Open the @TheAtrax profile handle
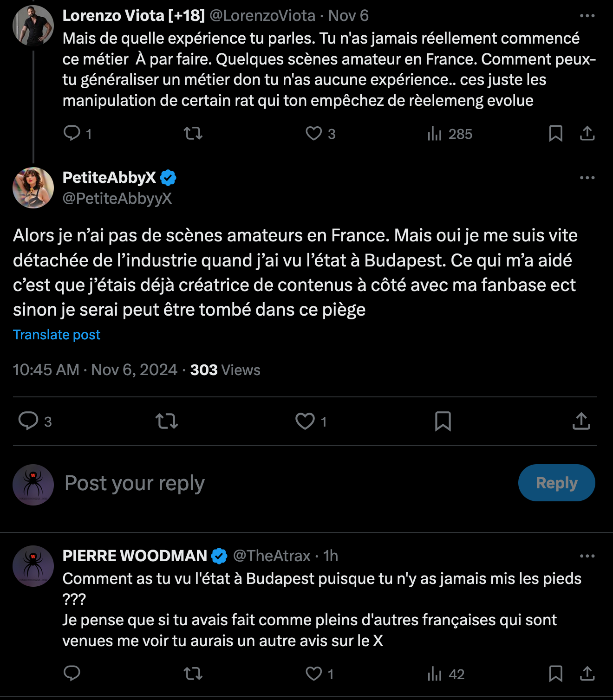613x700 pixels. point(272,556)
